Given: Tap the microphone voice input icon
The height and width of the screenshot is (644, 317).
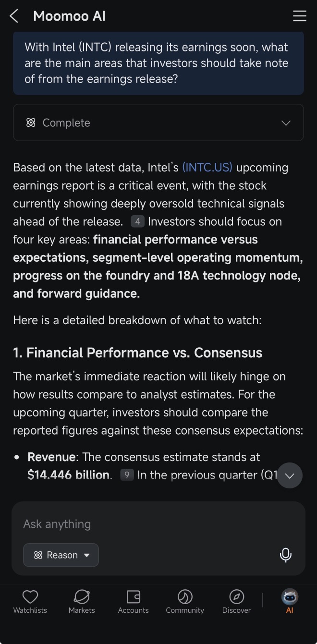Looking at the screenshot, I should (285, 555).
